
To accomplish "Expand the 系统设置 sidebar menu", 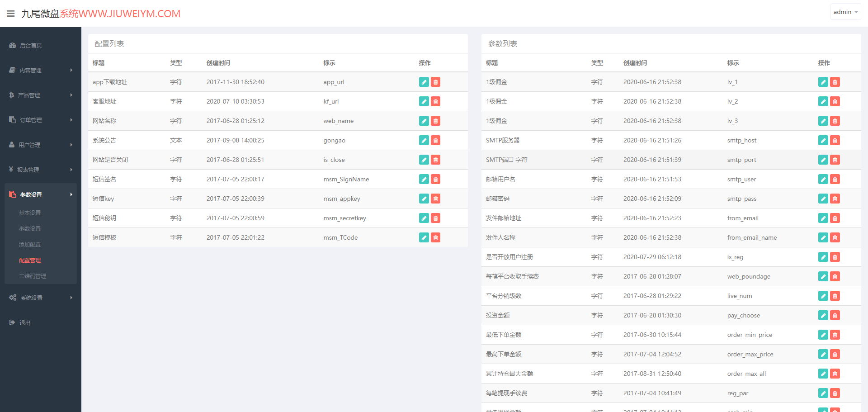I will [x=41, y=298].
